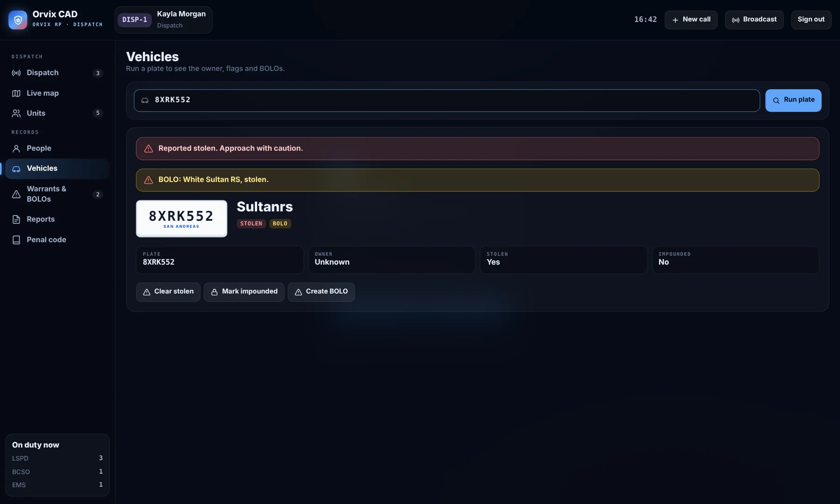This screenshot has height=504, width=840.
Task: Open the Penal code book icon
Action: (16, 240)
